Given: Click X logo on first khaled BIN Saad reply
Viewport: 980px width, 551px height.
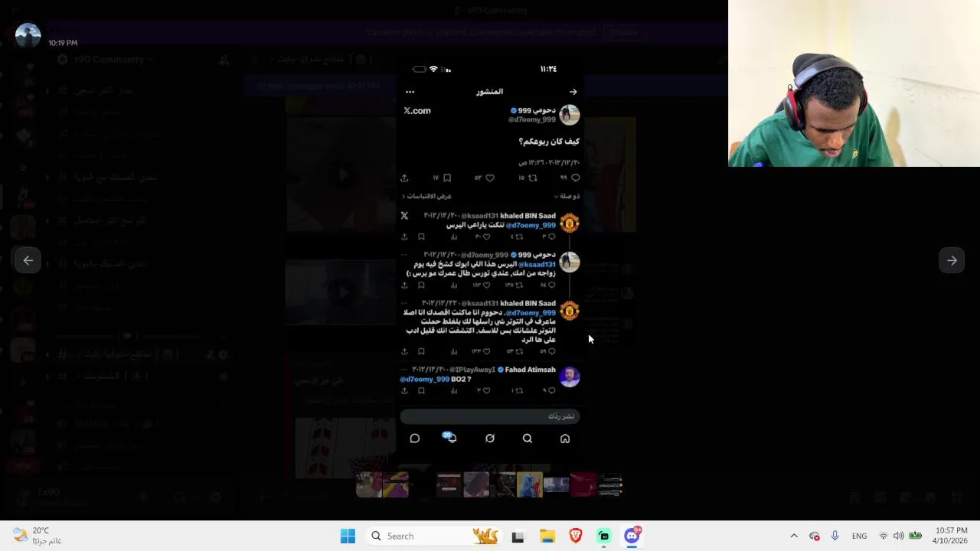Looking at the screenshot, I should click(x=404, y=216).
